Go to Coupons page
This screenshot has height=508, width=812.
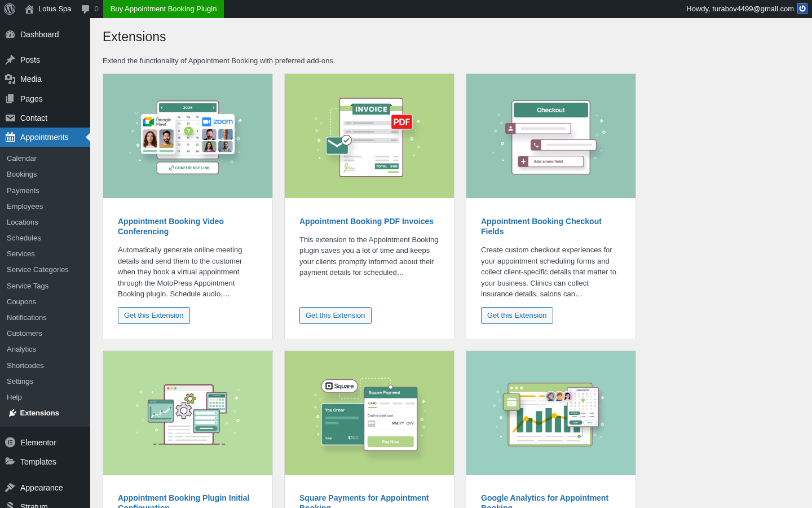(21, 302)
